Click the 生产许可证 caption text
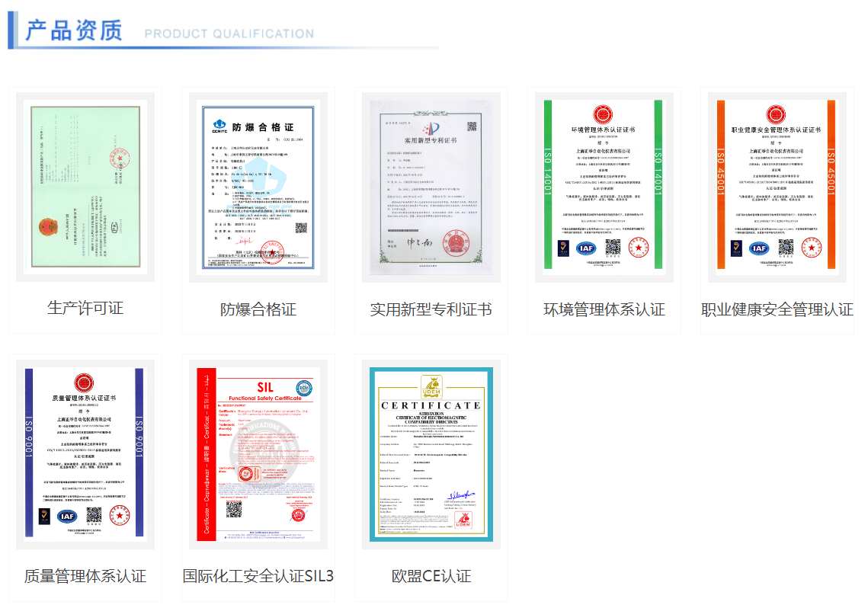868x605 pixels. click(x=85, y=309)
